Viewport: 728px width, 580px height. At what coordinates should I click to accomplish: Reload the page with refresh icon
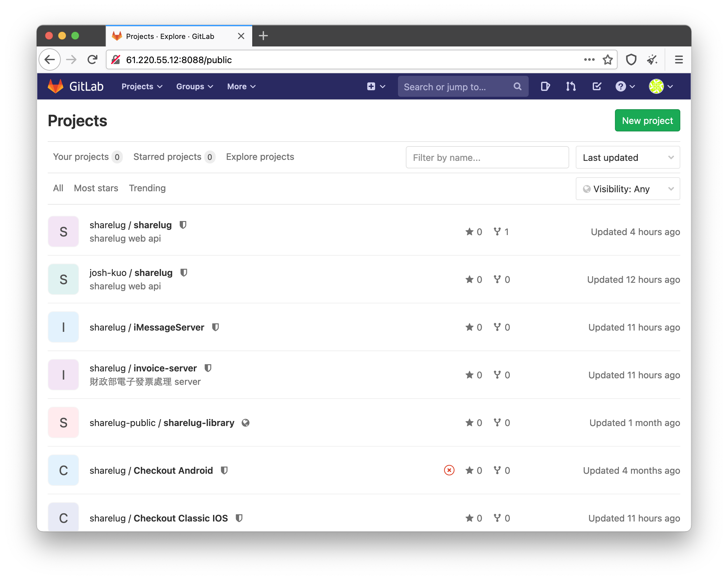point(92,60)
